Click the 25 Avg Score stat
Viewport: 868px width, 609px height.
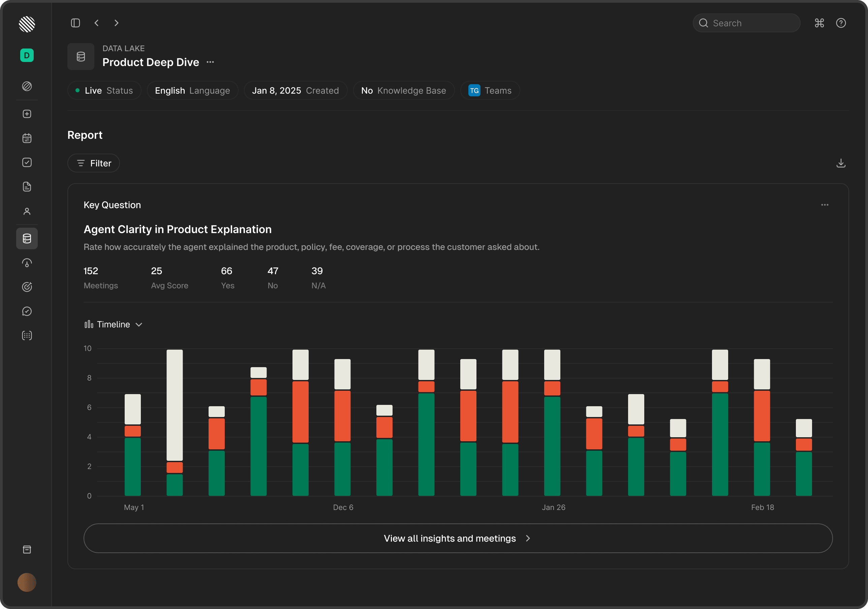[169, 278]
